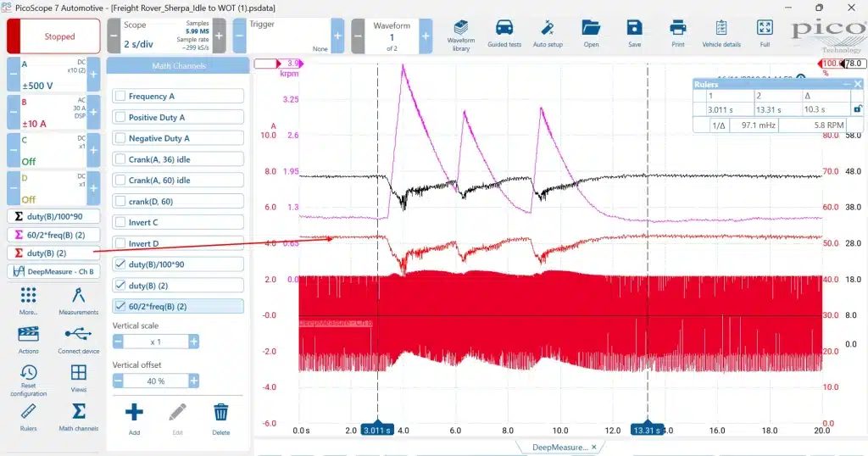Screen dimensions: 868x456
Task: Increase Channel A input range
Action: (93, 74)
